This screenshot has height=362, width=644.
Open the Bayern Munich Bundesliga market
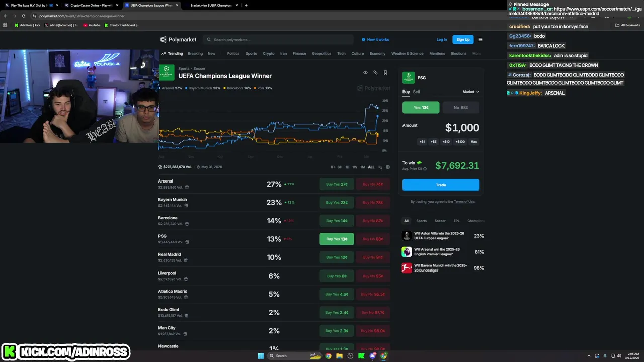click(443, 268)
